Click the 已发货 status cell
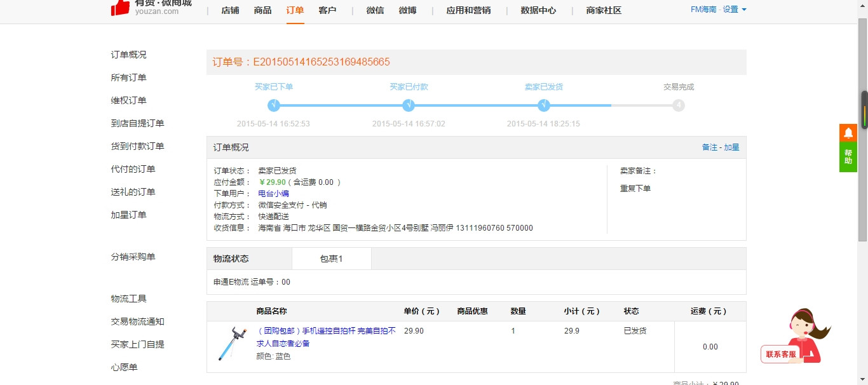 (x=635, y=331)
